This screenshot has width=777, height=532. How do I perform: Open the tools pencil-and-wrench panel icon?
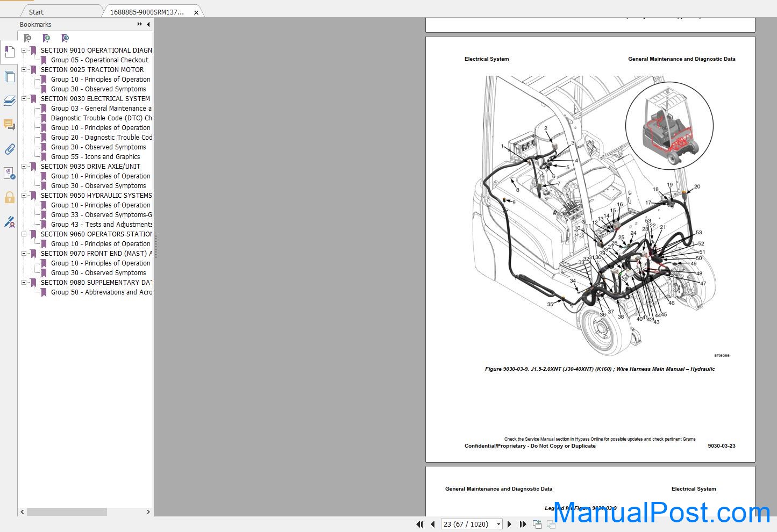pyautogui.click(x=9, y=221)
